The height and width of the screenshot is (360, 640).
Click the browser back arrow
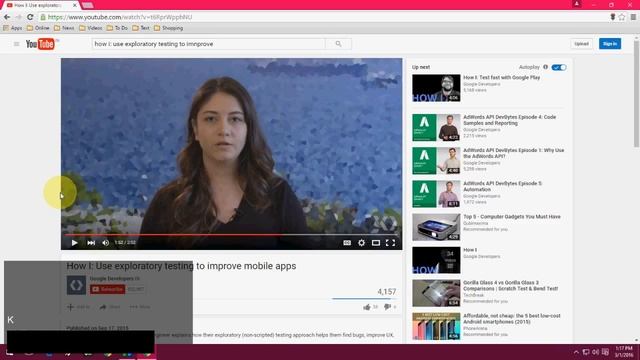point(7,17)
